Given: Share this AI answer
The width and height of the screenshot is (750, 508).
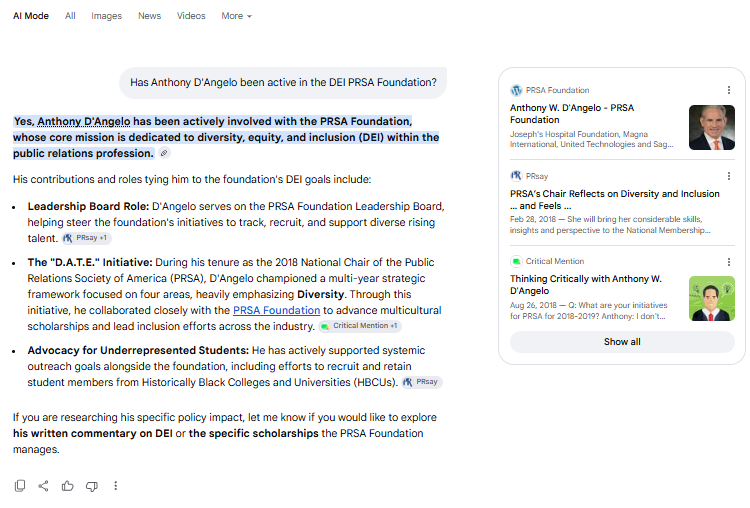Looking at the screenshot, I should 44,486.
